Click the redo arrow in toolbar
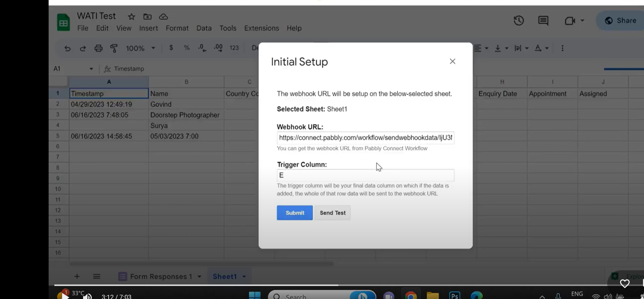 pyautogui.click(x=83, y=48)
